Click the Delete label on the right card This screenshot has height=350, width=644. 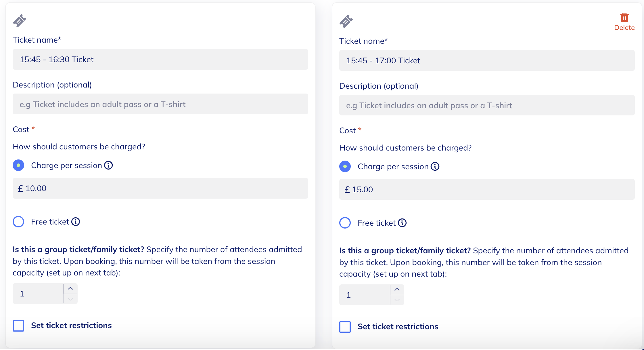624,28
